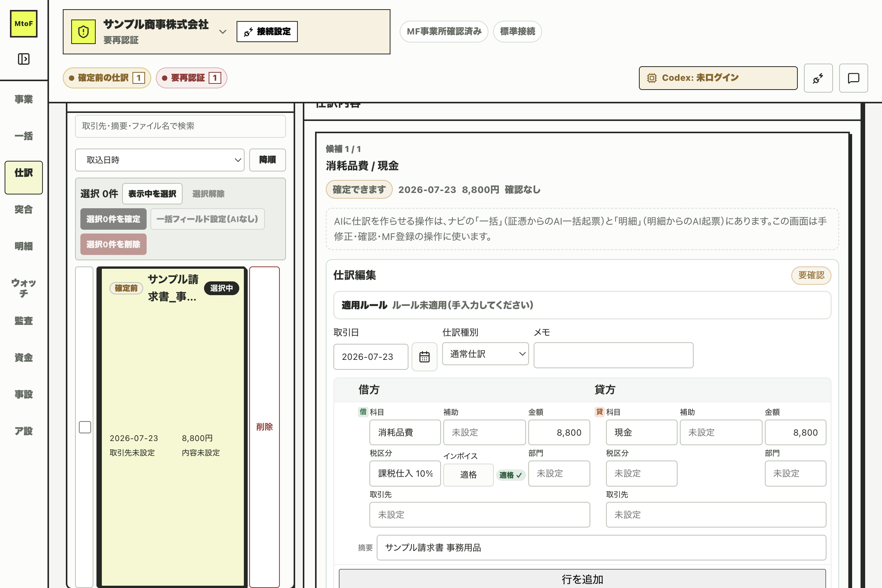Focus the credit 金額 8,800 field
The height and width of the screenshot is (588, 882).
(x=795, y=433)
